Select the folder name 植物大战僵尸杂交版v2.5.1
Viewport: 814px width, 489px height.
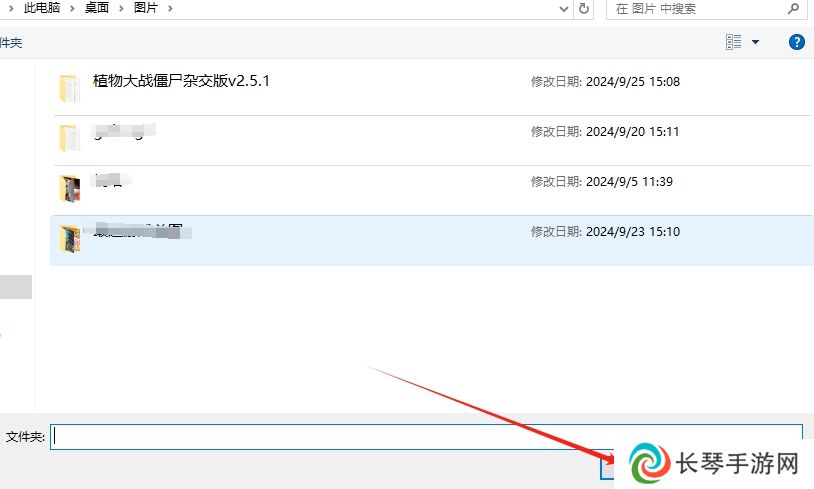click(x=181, y=80)
